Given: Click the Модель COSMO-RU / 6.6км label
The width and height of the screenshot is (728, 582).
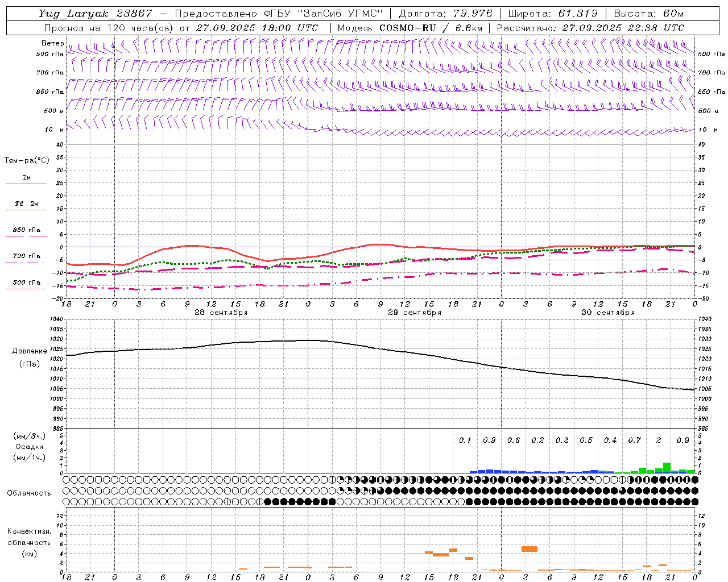Looking at the screenshot, I should [409, 28].
